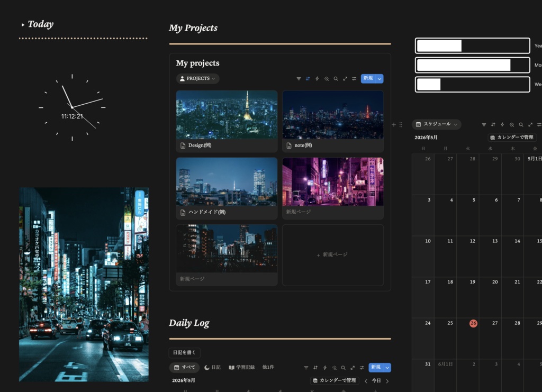Open view settings sliders icon in Daily Log

click(x=362, y=368)
